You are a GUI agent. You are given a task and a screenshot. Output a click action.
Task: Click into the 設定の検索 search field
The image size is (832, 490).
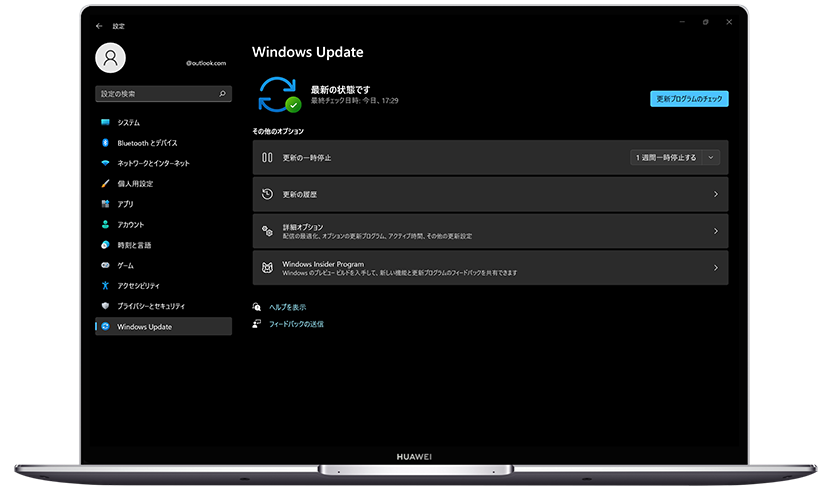(x=155, y=94)
